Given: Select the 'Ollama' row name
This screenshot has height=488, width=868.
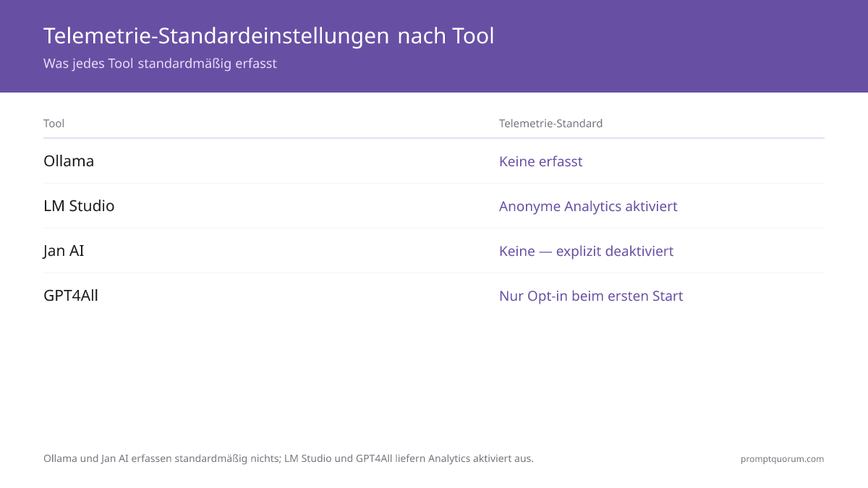Looking at the screenshot, I should (x=69, y=161).
